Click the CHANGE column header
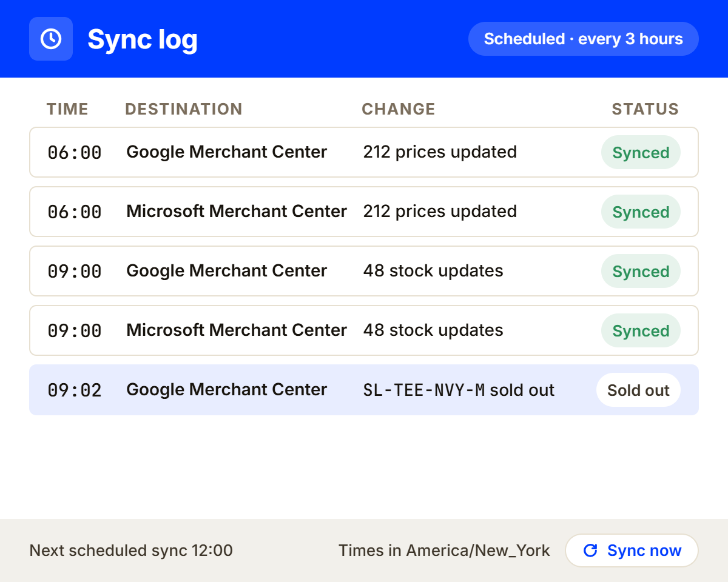The image size is (728, 582). point(399,109)
